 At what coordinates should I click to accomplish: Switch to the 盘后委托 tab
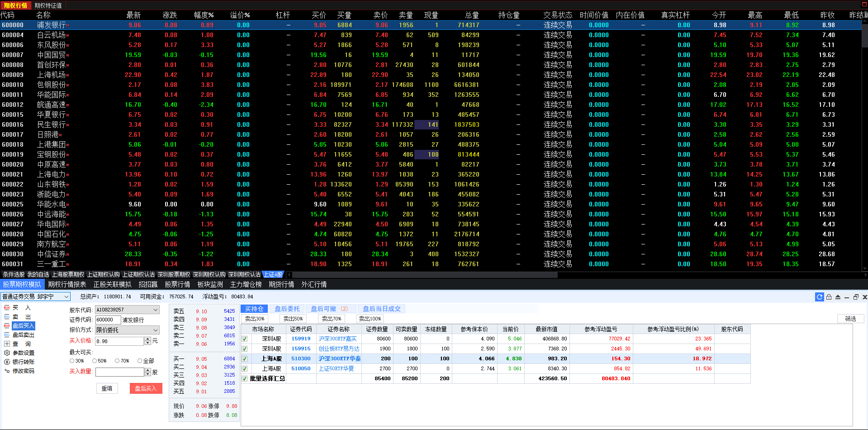(x=287, y=309)
